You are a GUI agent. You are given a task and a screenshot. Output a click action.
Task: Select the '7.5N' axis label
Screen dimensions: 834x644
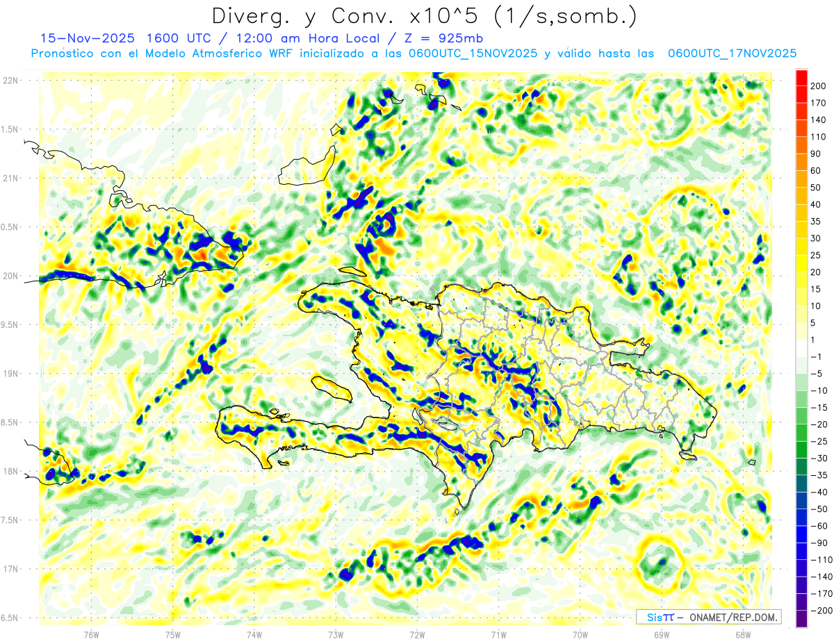click(10, 520)
